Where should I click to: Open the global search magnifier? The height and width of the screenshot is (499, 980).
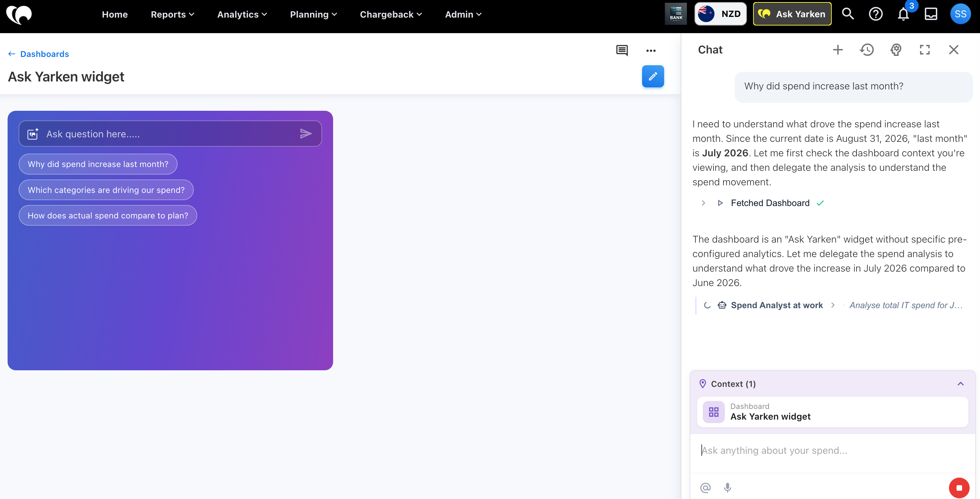click(848, 14)
